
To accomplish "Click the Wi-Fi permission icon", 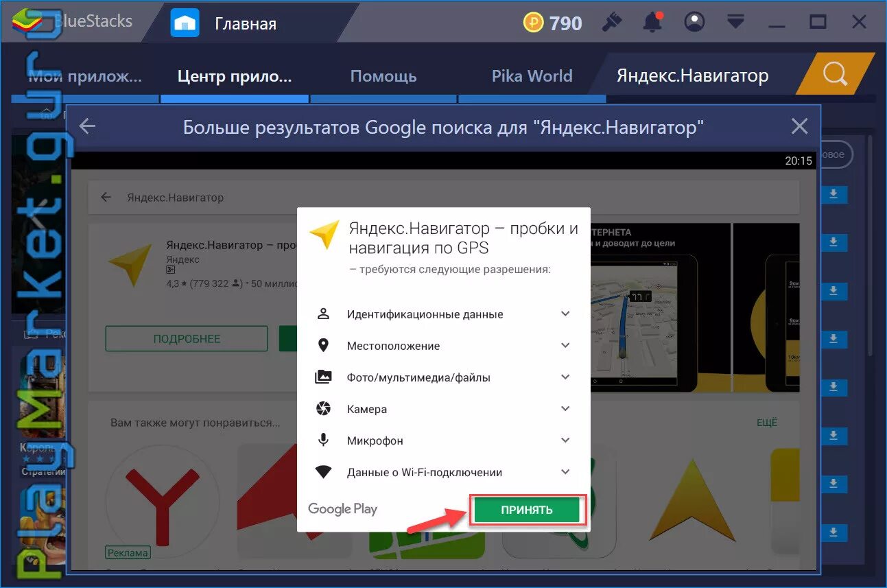I will 323,471.
